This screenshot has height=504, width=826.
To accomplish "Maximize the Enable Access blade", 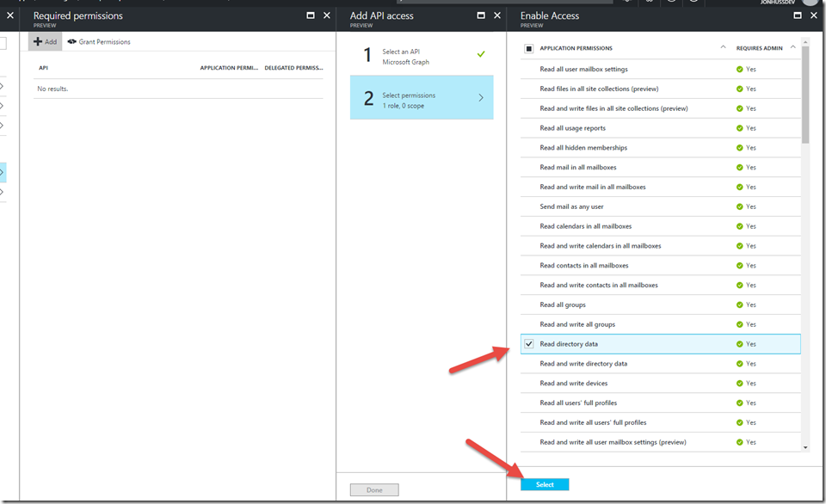I will coord(798,15).
